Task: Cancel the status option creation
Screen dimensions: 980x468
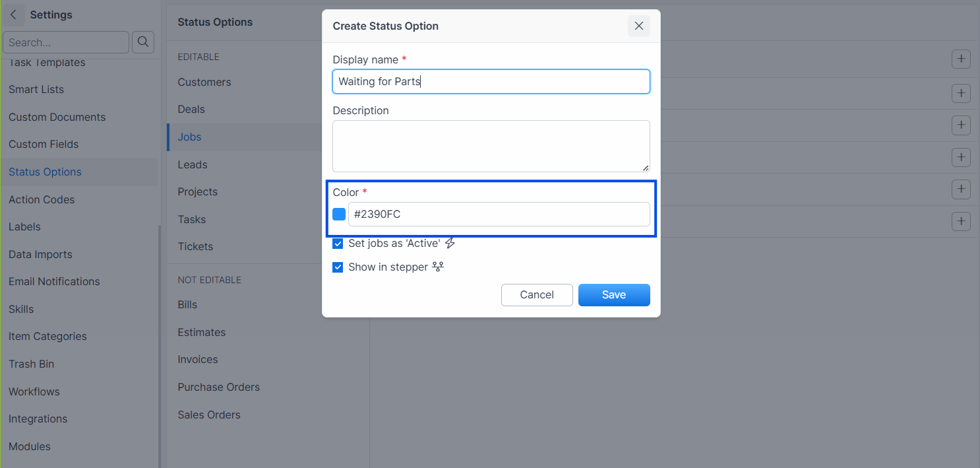Action: (537, 295)
